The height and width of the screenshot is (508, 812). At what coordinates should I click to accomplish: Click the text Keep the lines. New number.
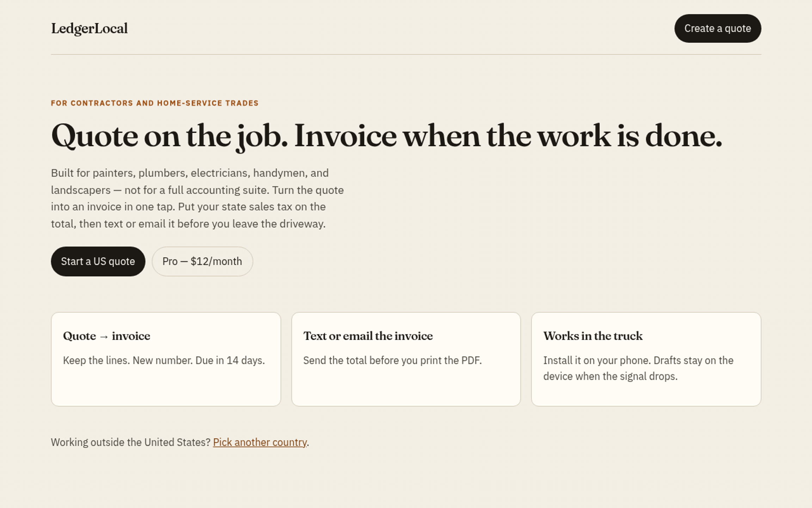tap(128, 361)
